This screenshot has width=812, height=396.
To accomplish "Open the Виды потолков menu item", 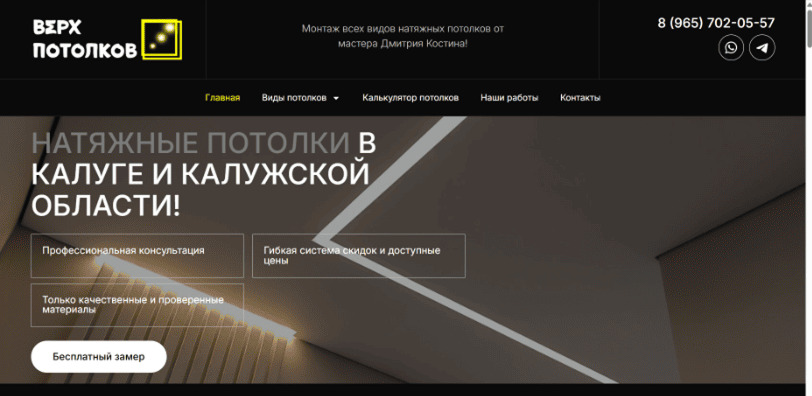I will [x=294, y=98].
